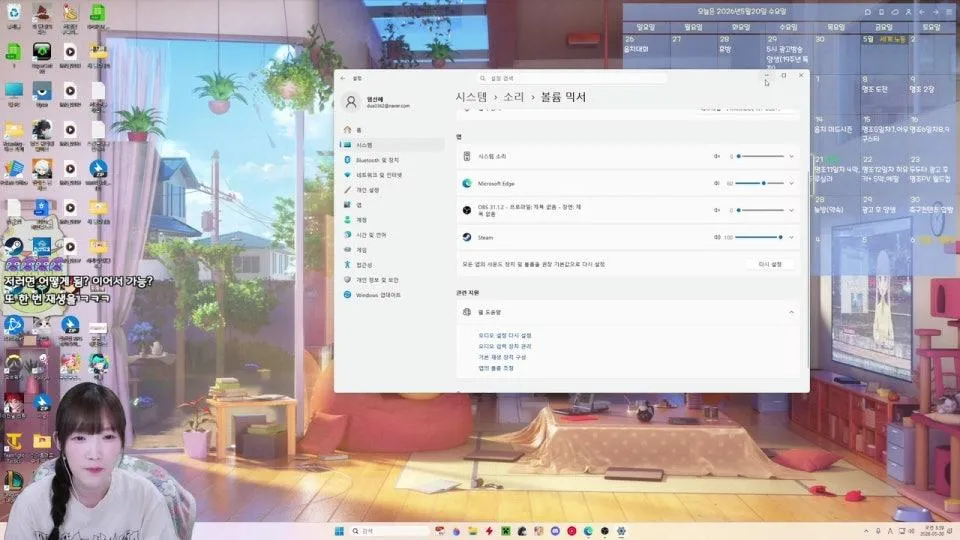Mute the OBS speaker icon
This screenshot has width=960, height=540.
click(x=716, y=210)
